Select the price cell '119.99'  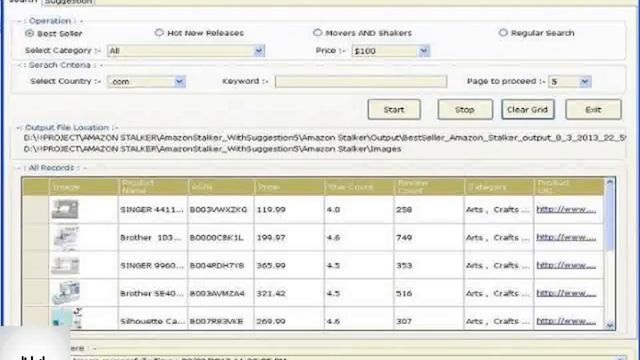point(289,209)
